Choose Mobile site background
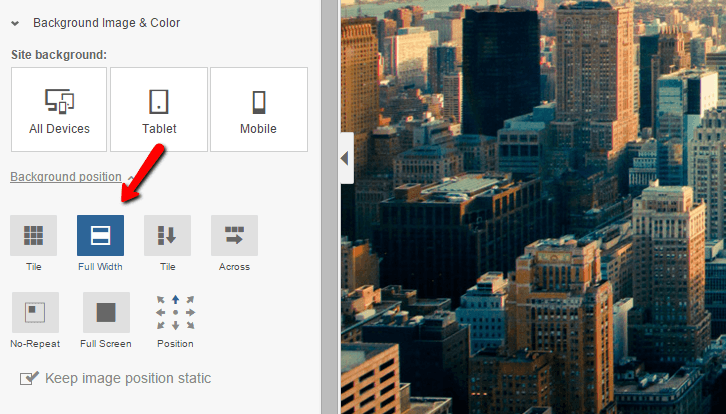 (259, 109)
